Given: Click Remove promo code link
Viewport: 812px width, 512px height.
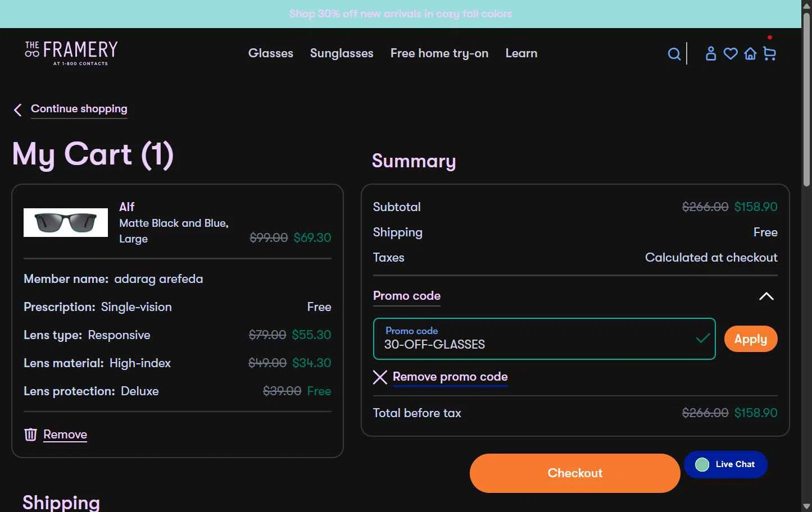Looking at the screenshot, I should tap(450, 377).
